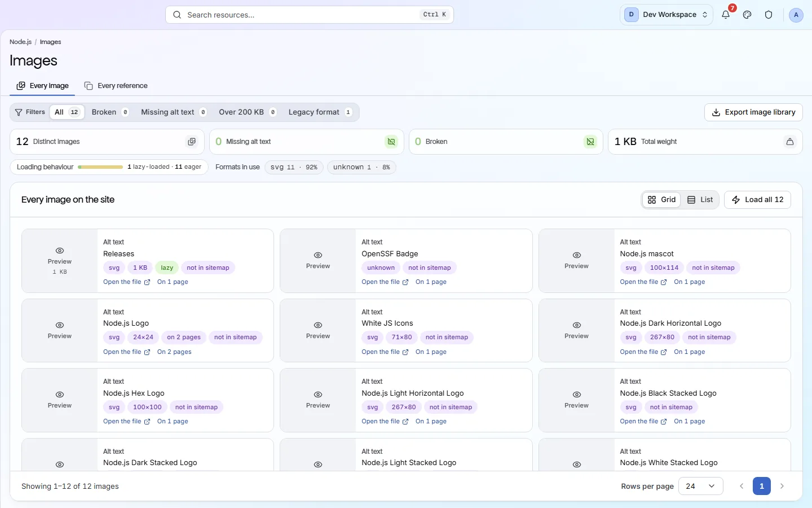Click the unknown tag on OpenSSF Badge

click(381, 268)
